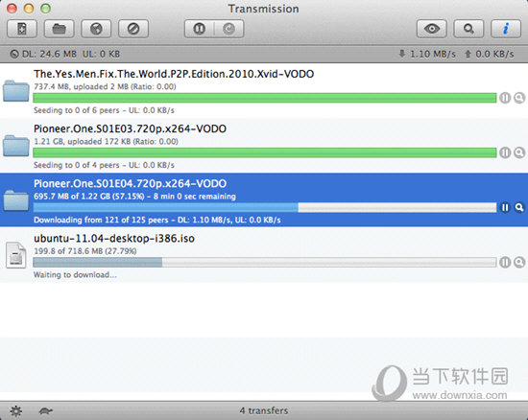
Task: Reveal The.Yes.Men.Fix.The.World in Finder
Action: (x=519, y=98)
